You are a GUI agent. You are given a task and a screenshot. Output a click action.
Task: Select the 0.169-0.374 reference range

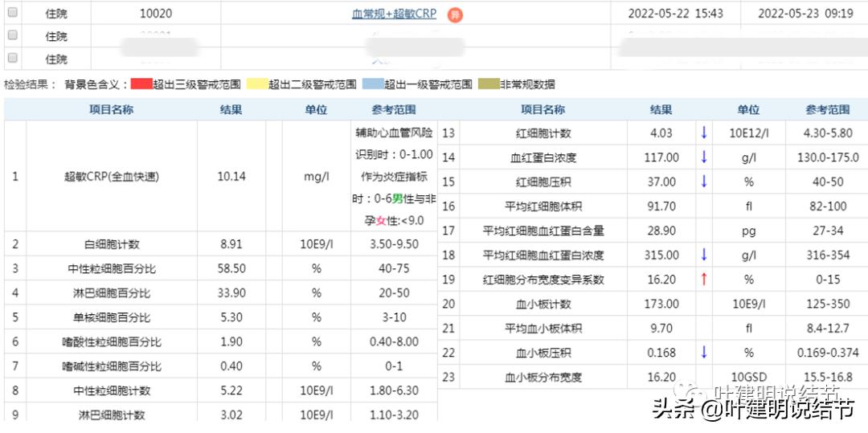828,352
